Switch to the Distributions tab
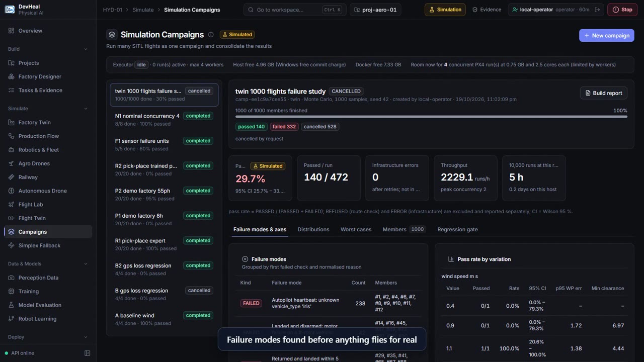This screenshot has height=362, width=644. click(x=313, y=229)
